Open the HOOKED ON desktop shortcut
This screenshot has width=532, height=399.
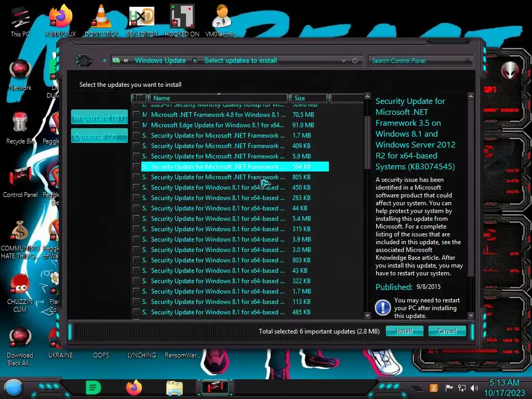tap(182, 20)
